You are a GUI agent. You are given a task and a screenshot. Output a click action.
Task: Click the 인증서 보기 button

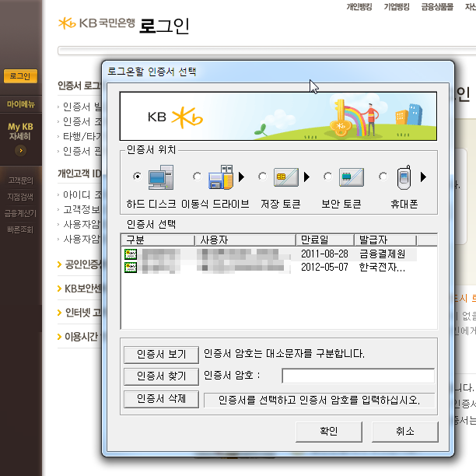tap(161, 355)
